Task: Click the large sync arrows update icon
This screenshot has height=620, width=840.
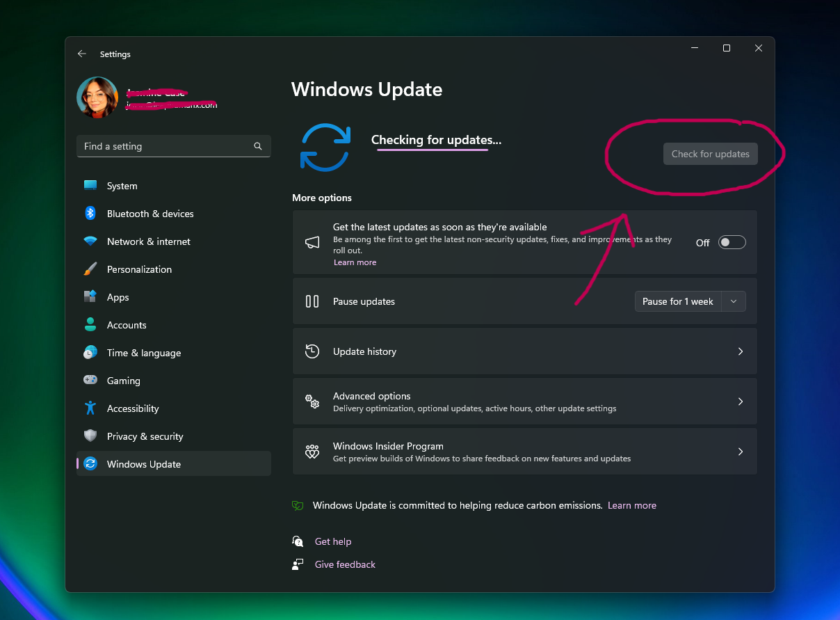Action: 325,147
